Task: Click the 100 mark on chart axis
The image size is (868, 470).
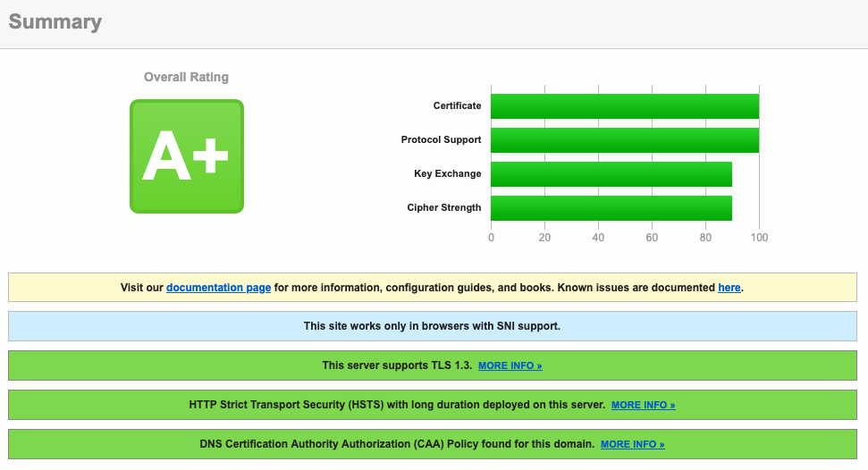Action: click(x=759, y=238)
